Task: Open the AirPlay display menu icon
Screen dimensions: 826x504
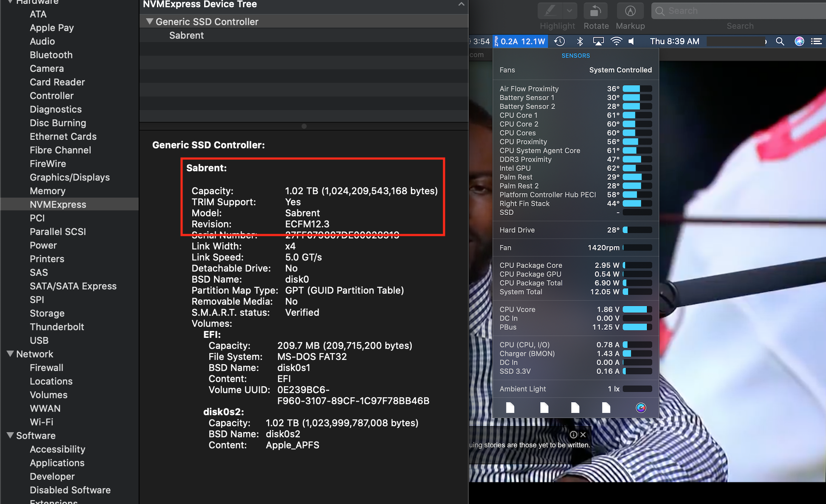Action: [x=598, y=41]
